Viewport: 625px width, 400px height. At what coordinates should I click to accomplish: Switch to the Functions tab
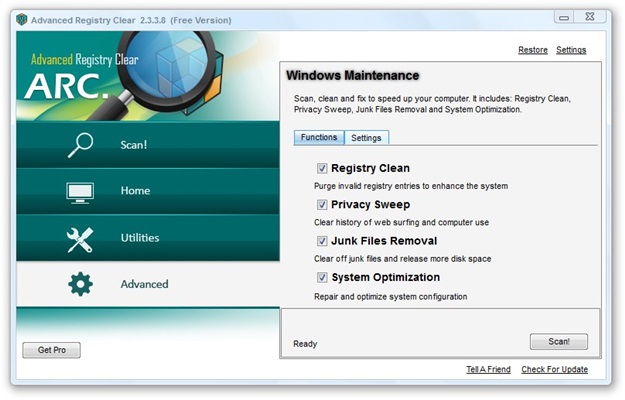(x=319, y=137)
